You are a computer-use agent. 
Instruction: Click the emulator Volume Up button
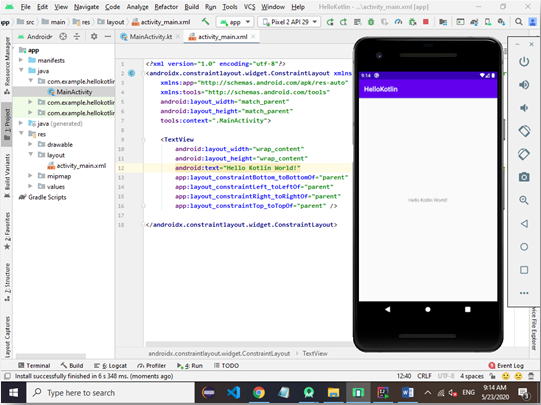[524, 85]
